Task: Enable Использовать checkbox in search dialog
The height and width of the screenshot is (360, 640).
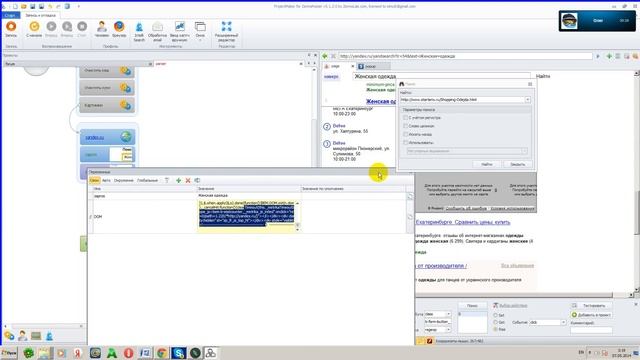Action: point(406,142)
